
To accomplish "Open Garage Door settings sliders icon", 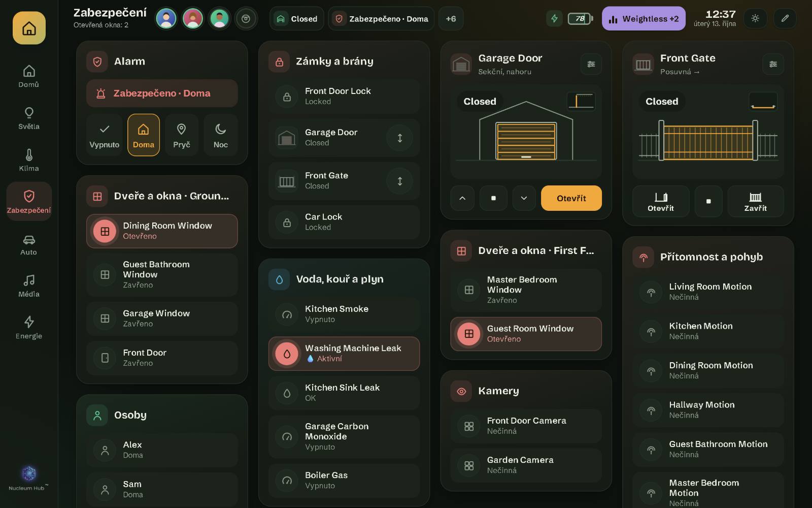I will point(591,64).
